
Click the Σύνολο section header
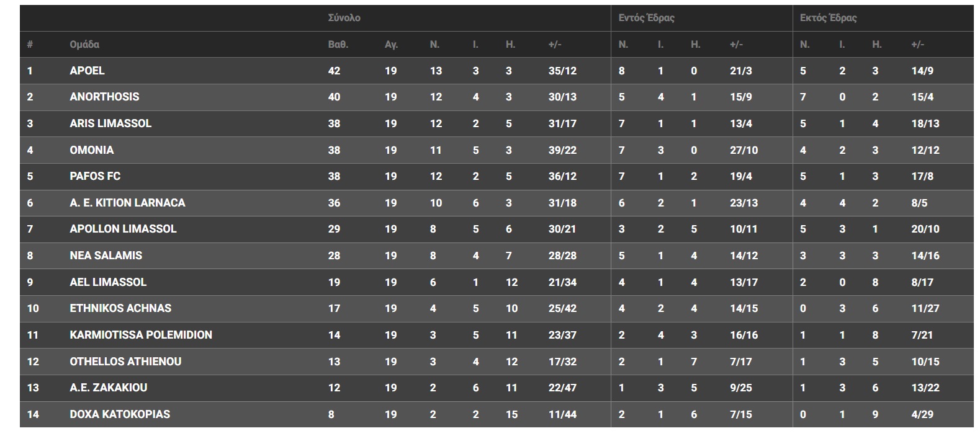pyautogui.click(x=344, y=18)
